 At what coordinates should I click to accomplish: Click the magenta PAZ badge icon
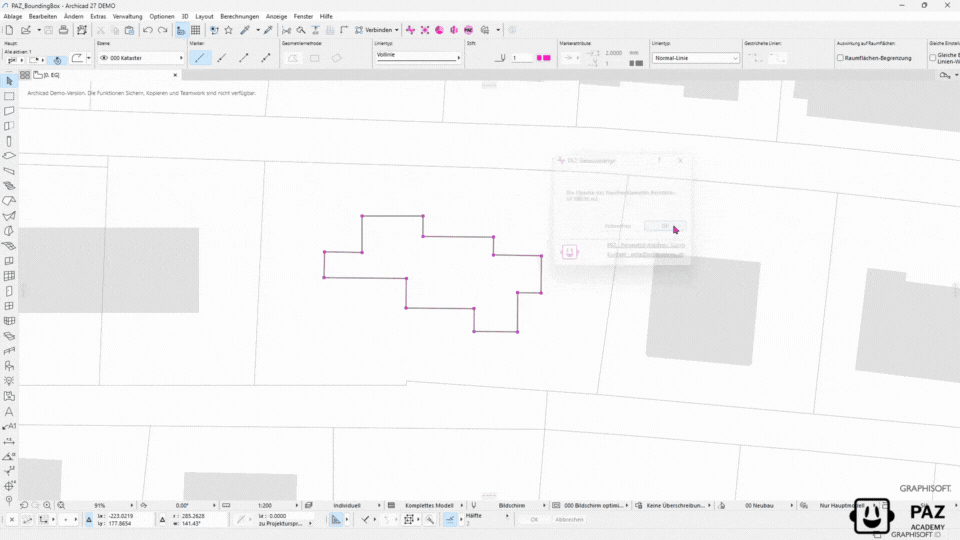tap(468, 30)
